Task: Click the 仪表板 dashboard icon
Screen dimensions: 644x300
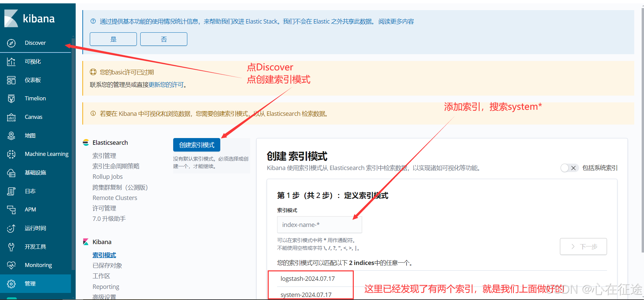Action: click(x=11, y=80)
